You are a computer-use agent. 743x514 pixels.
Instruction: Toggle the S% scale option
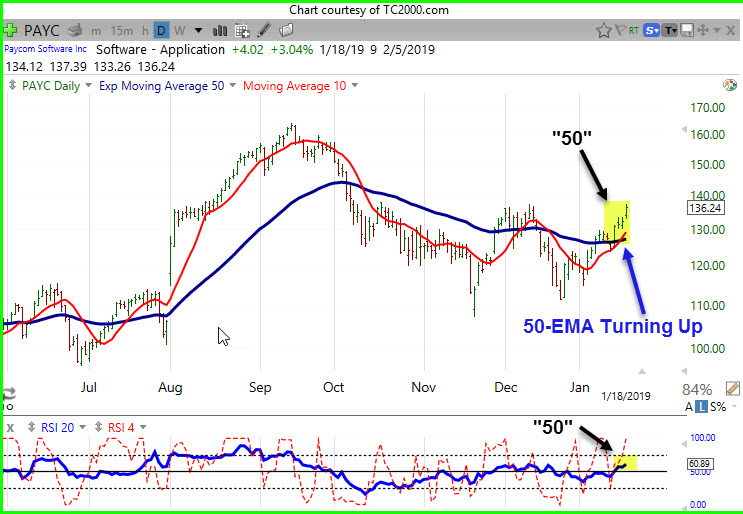click(x=718, y=406)
